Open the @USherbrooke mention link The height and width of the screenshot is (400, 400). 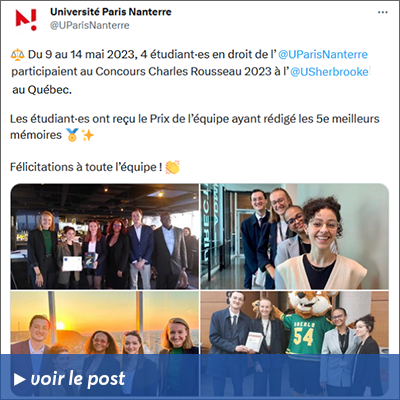pyautogui.click(x=329, y=72)
